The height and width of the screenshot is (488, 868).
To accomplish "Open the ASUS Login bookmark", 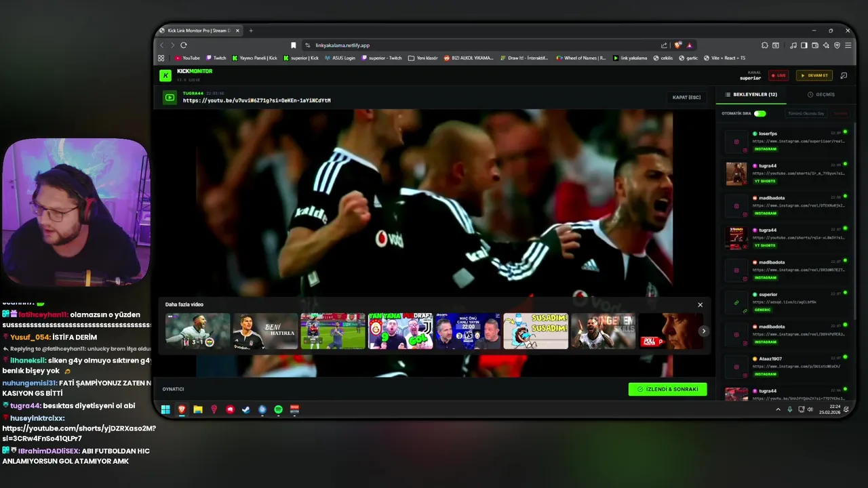I will [x=340, y=58].
